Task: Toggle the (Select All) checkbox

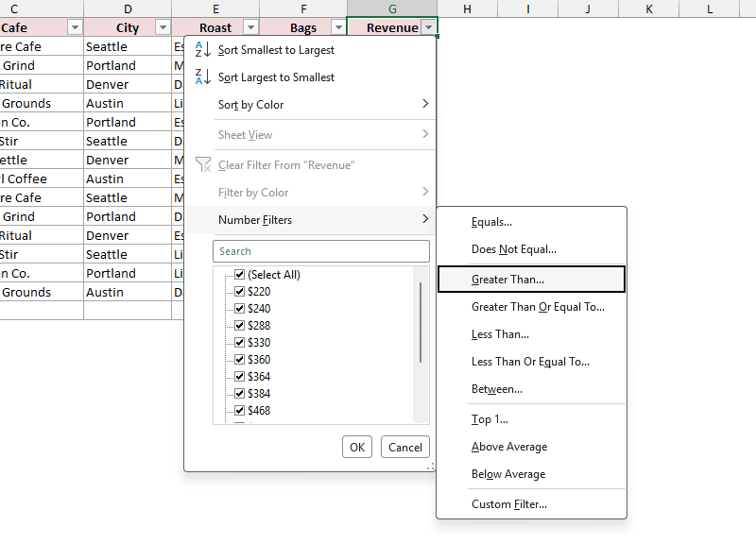Action: pos(240,275)
